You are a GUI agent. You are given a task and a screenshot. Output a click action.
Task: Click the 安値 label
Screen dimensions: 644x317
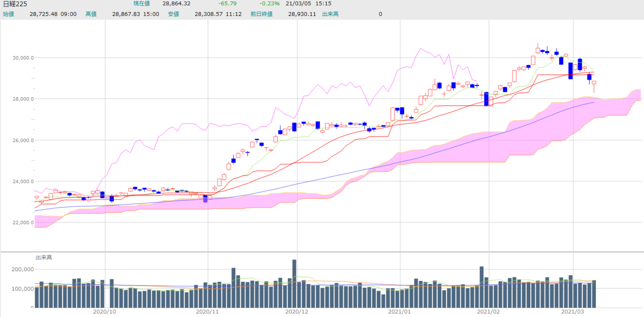tap(174, 14)
